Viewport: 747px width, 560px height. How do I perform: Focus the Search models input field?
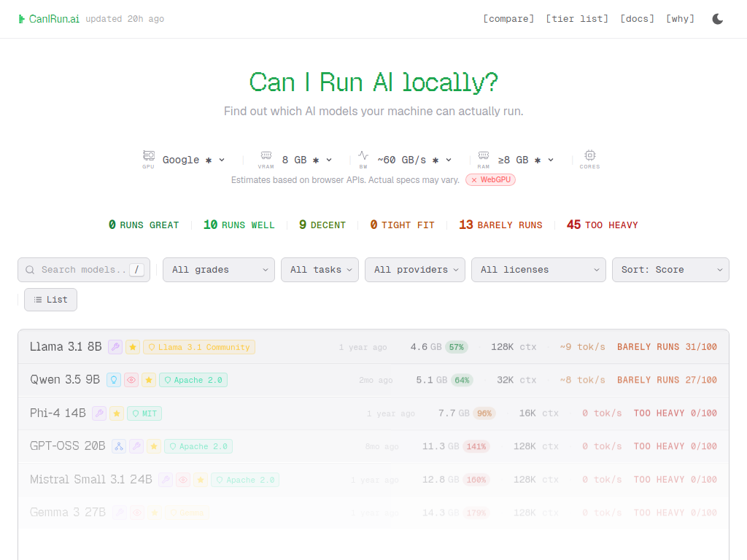83,270
